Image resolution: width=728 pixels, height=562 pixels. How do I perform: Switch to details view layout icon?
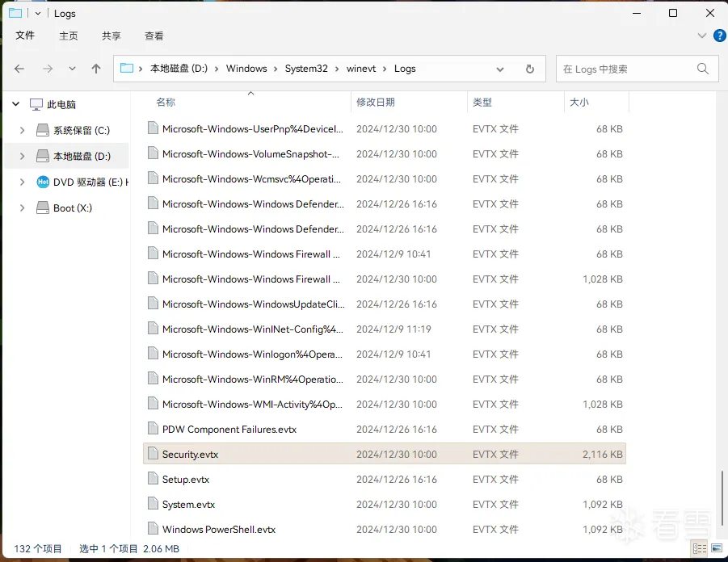pos(699,549)
